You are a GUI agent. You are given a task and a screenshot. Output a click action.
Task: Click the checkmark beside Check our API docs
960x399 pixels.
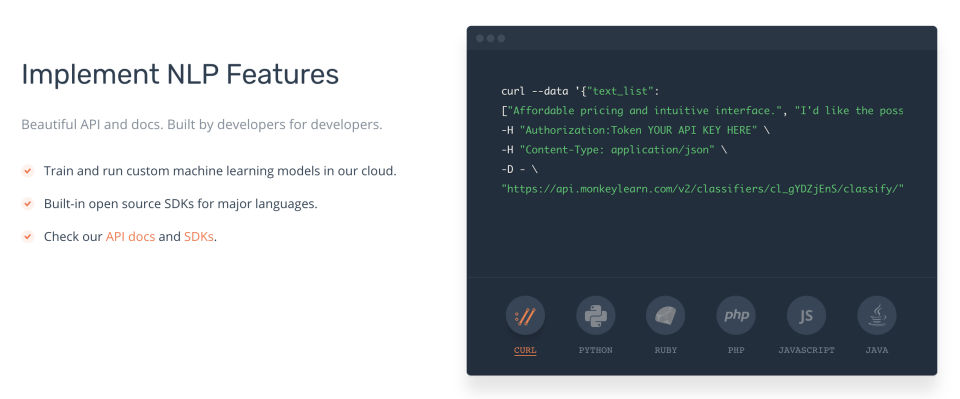tap(28, 237)
